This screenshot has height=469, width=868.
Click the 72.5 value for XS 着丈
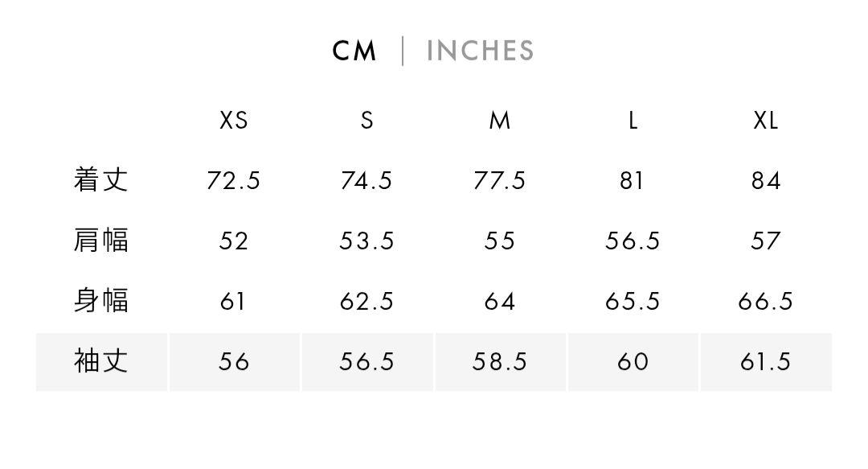[234, 181]
